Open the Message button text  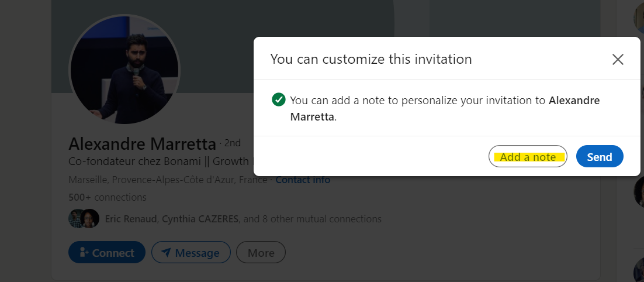pos(198,253)
